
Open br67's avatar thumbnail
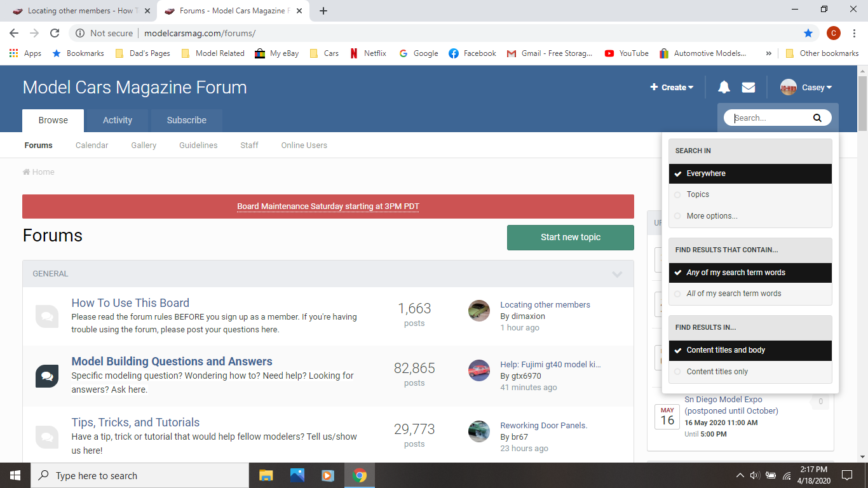point(479,431)
